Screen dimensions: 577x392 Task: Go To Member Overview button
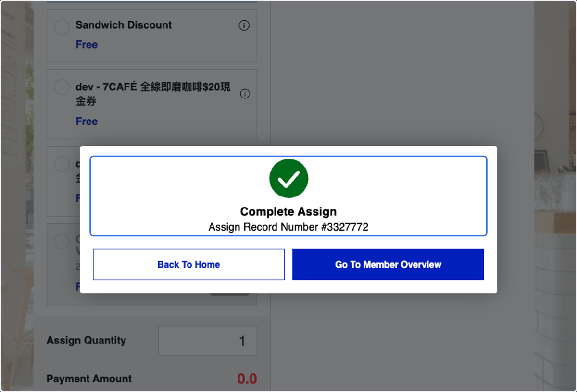tap(388, 264)
